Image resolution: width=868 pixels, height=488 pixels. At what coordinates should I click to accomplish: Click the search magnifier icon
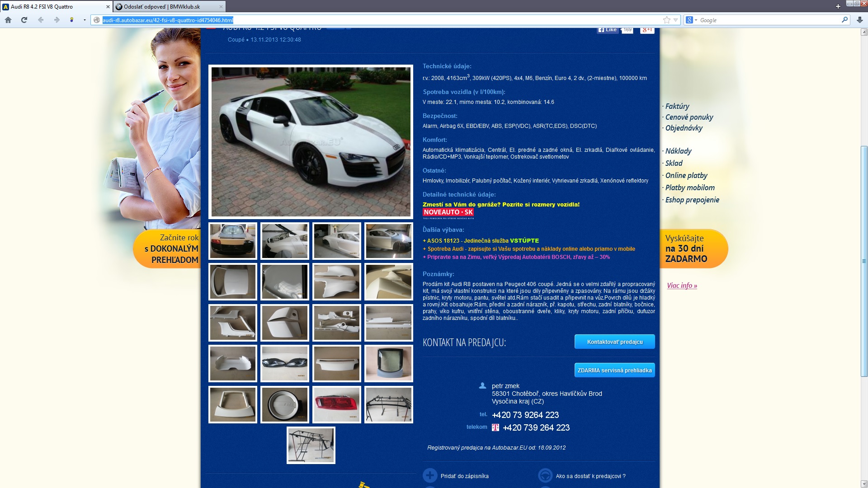pos(844,20)
